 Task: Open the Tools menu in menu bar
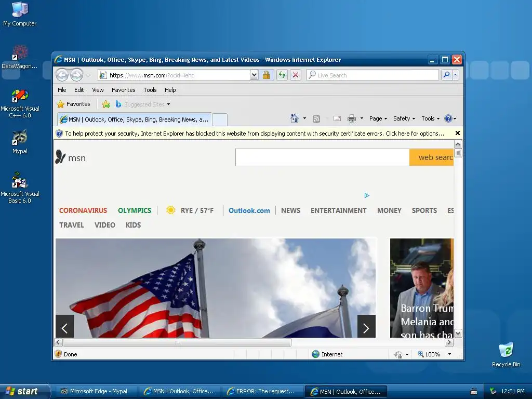point(150,90)
